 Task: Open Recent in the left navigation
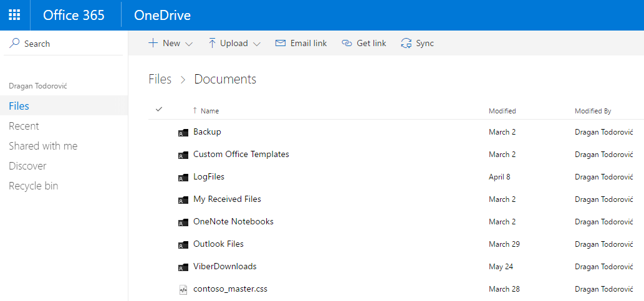[x=24, y=126]
